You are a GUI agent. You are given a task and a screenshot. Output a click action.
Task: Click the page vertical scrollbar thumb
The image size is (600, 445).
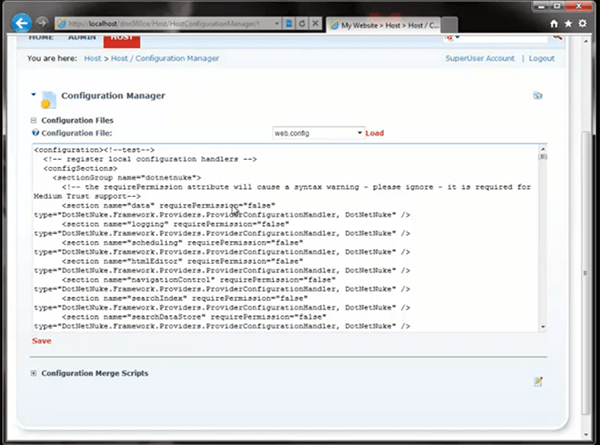(x=585, y=273)
